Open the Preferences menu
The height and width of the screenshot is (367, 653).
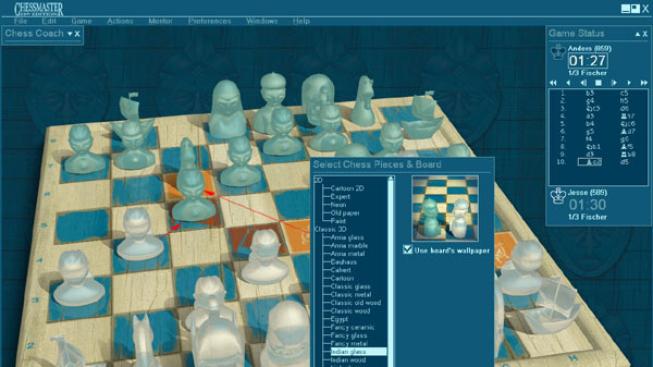point(209,21)
